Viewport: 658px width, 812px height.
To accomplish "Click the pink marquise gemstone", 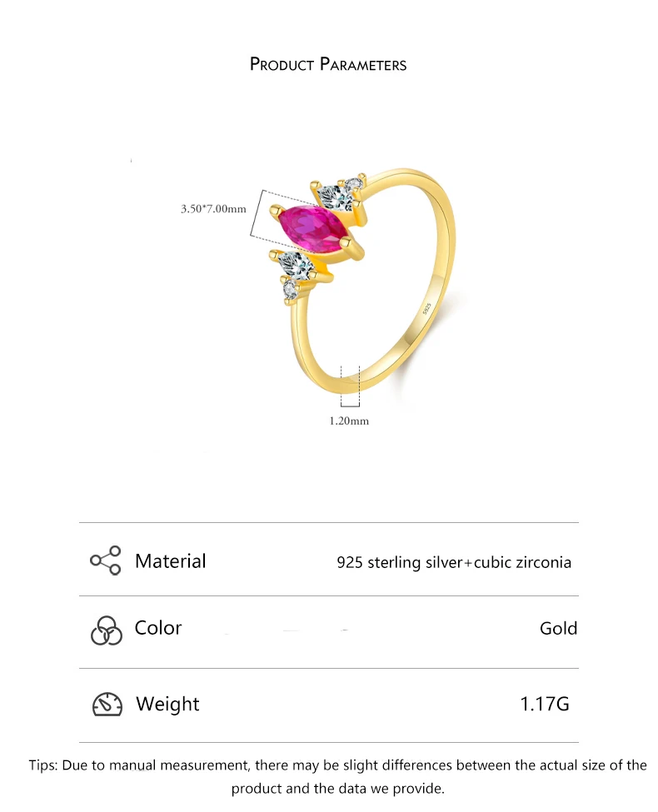I will (315, 228).
